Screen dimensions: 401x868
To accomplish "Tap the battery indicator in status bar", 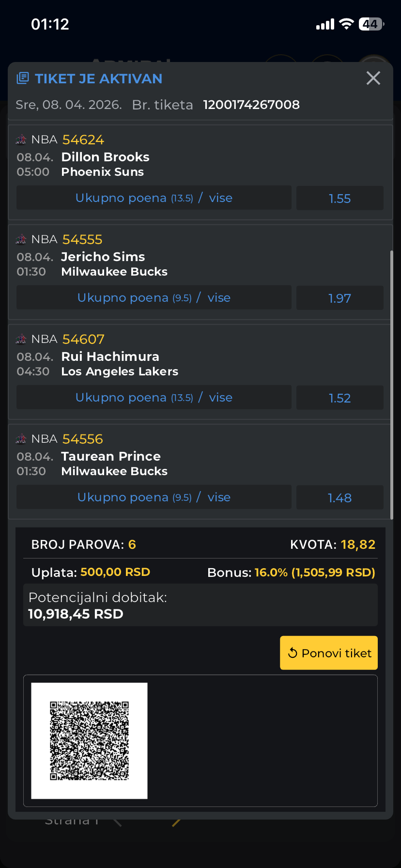I will [370, 24].
